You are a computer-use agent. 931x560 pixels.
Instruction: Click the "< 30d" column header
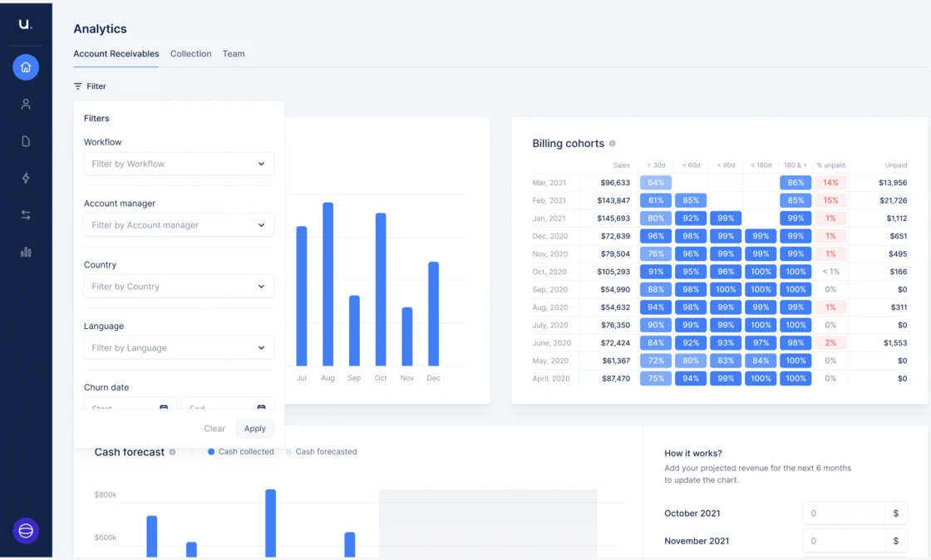[x=656, y=165]
